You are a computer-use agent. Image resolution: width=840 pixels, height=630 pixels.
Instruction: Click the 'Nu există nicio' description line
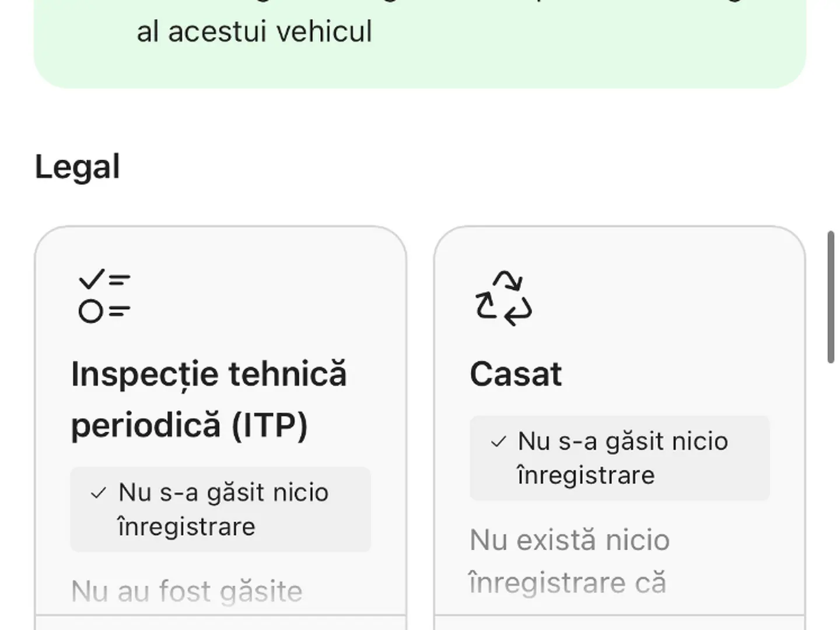569,540
